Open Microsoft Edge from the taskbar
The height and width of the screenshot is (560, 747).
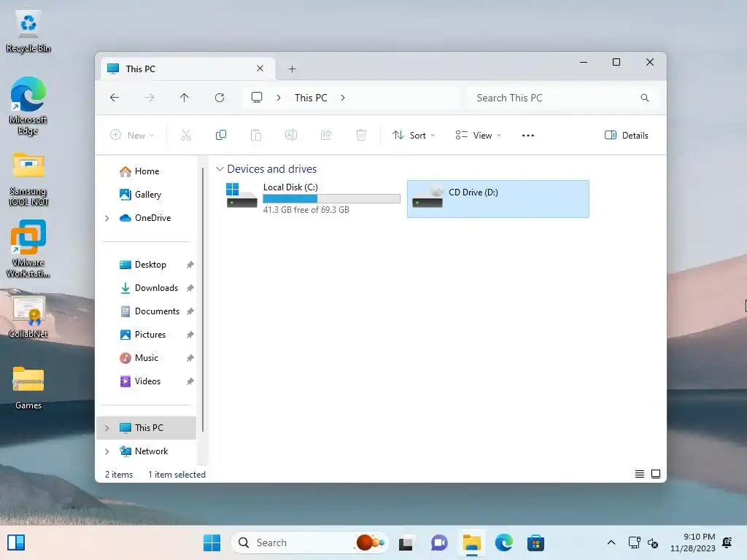pyautogui.click(x=503, y=542)
